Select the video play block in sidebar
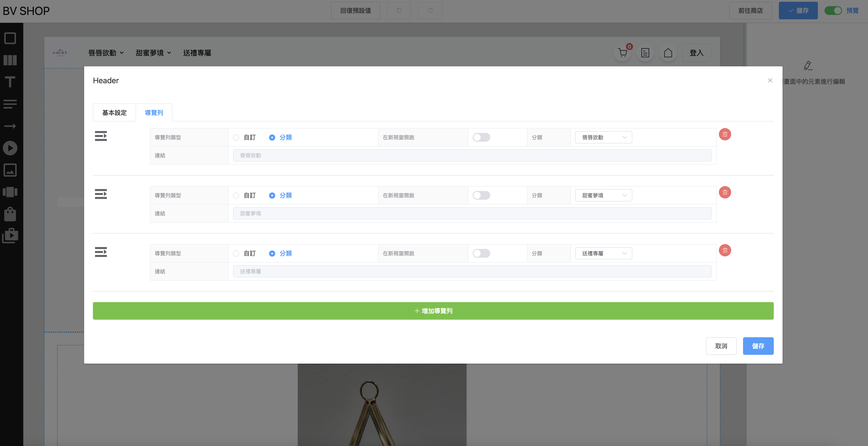Viewport: 868px width, 446px height. click(x=10, y=148)
